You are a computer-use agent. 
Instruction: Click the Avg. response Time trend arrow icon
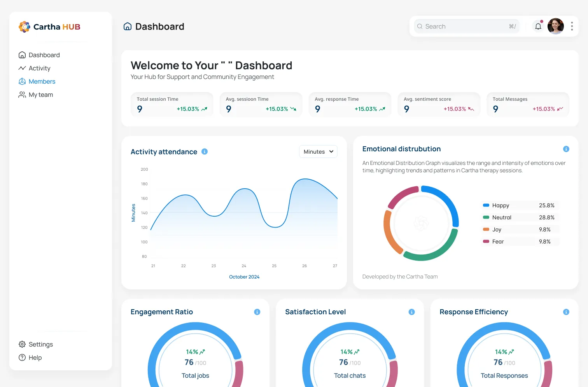pyautogui.click(x=382, y=109)
